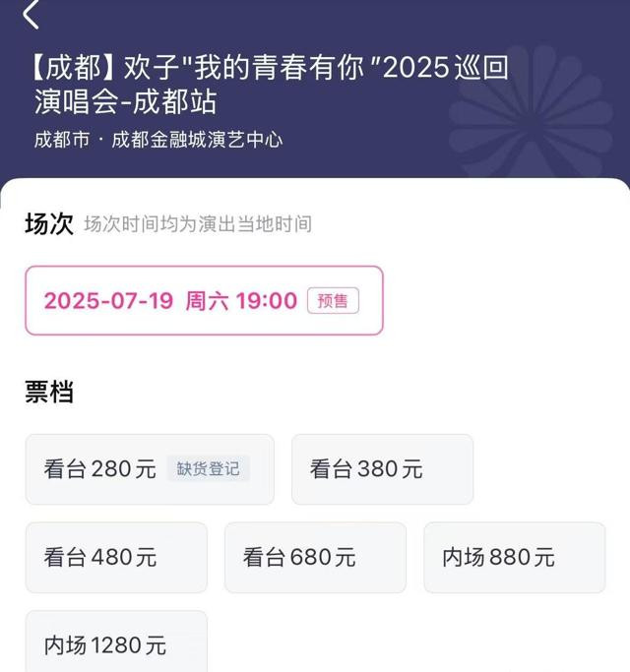This screenshot has width=630, height=672.
Task: Select the 内场 1280元 ticket tier
Action: coord(116,642)
